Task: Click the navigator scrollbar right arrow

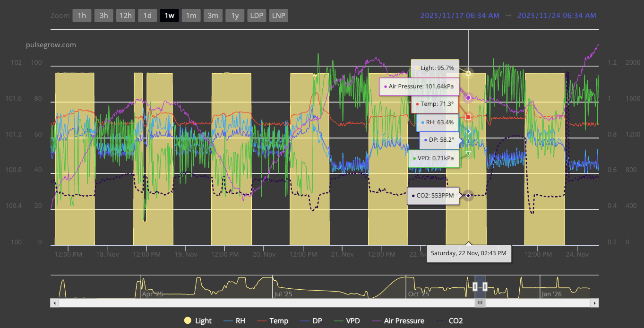Action: [595, 303]
